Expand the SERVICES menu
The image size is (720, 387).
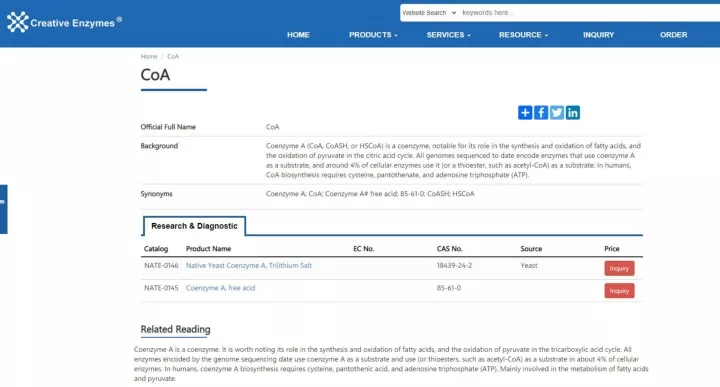pos(448,35)
